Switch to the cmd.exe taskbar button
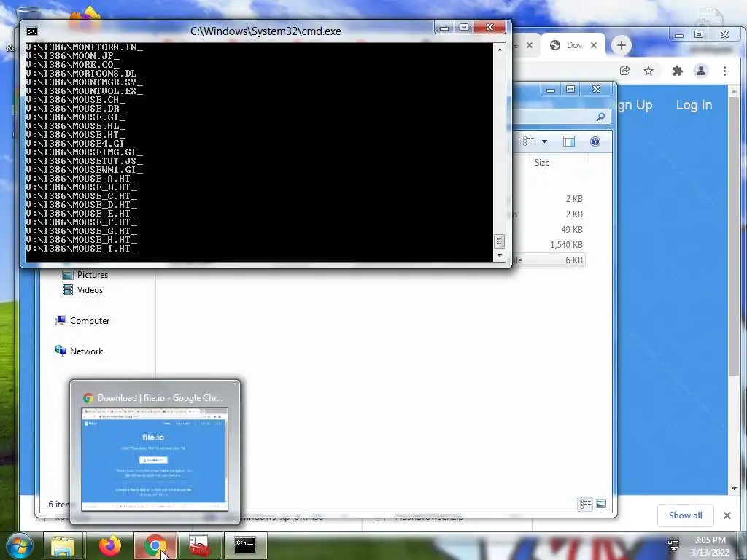The width and height of the screenshot is (747, 560). point(245,545)
